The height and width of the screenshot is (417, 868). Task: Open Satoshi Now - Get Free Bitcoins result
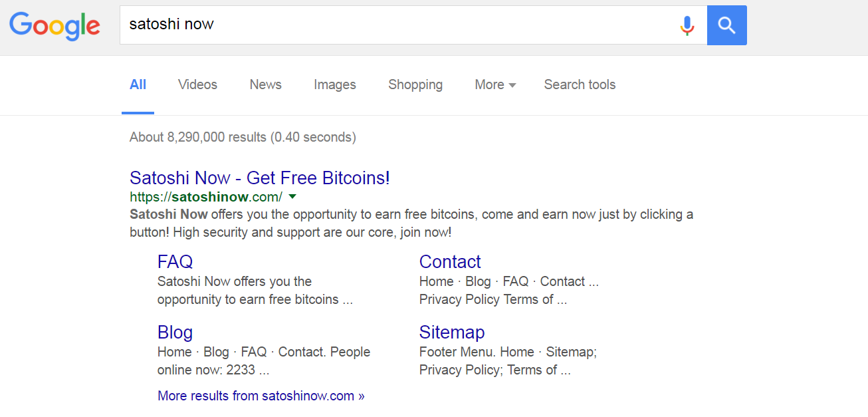click(260, 178)
